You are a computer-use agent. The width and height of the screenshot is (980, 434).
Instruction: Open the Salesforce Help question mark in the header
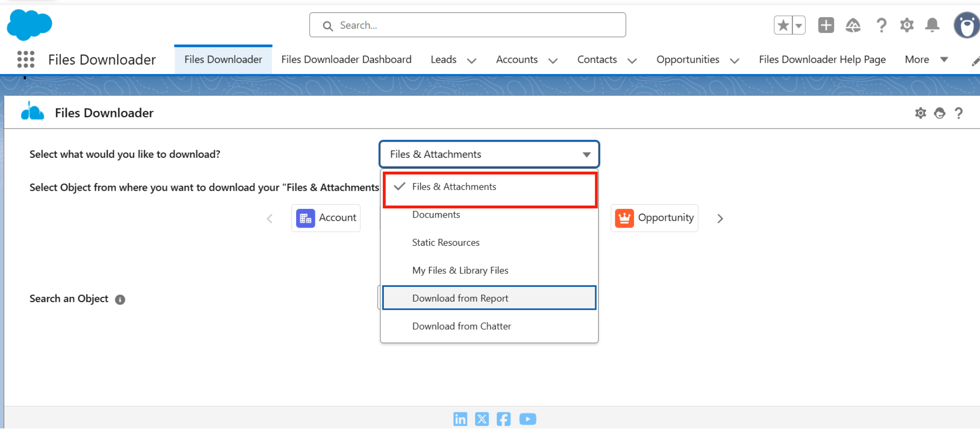[881, 25]
